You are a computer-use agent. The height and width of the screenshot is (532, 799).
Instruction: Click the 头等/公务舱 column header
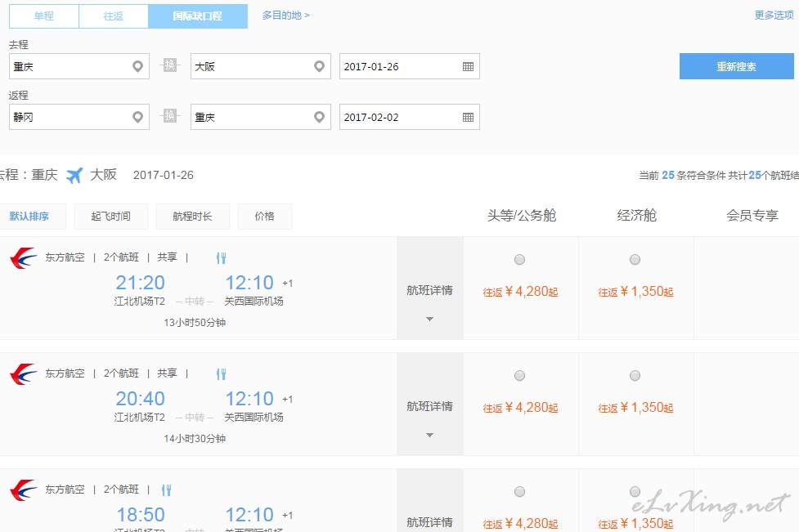[521, 216]
